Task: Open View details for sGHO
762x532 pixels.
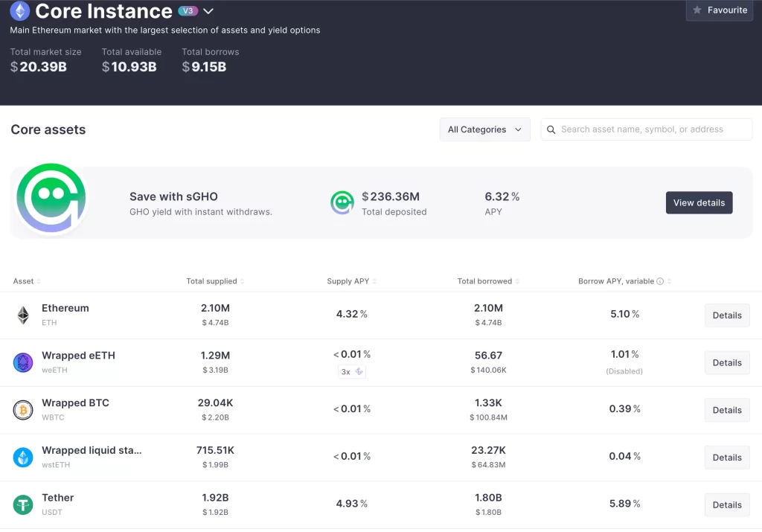Action: point(699,202)
